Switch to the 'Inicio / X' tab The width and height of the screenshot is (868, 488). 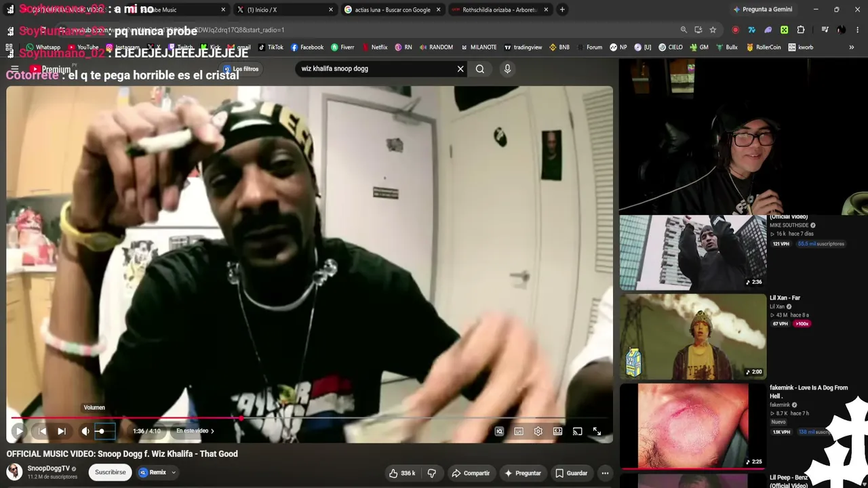click(x=284, y=9)
